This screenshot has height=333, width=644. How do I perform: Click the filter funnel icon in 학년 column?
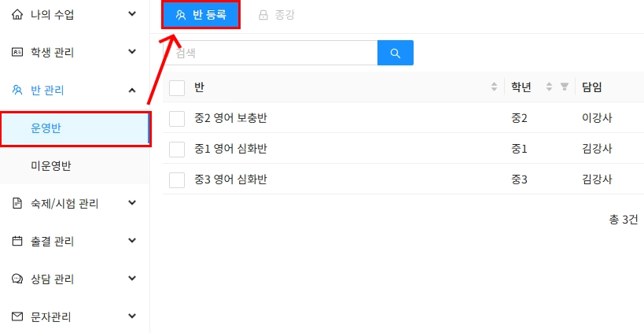pyautogui.click(x=564, y=87)
